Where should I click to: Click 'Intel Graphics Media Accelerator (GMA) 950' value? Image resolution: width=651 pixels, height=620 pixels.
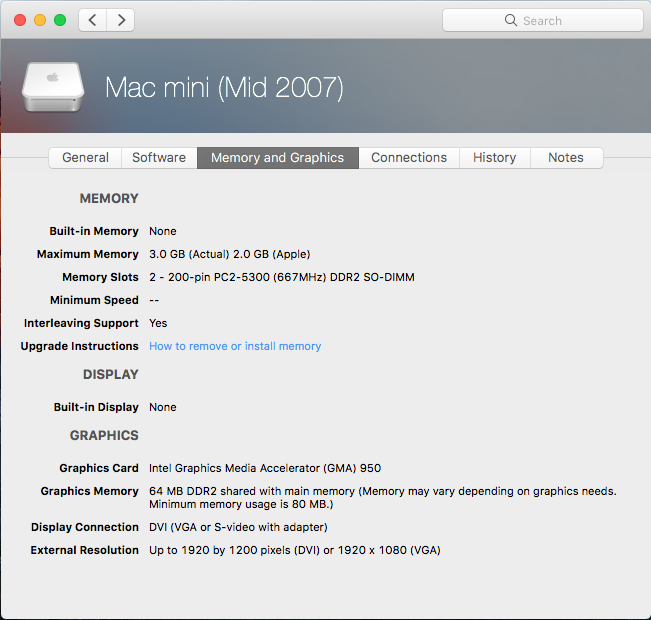tap(265, 468)
